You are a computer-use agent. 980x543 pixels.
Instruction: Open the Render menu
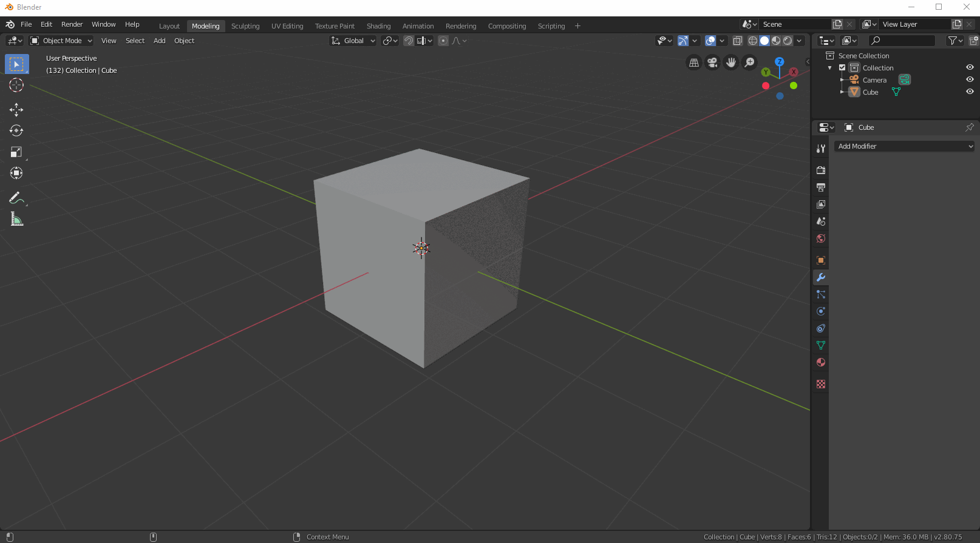pyautogui.click(x=72, y=24)
